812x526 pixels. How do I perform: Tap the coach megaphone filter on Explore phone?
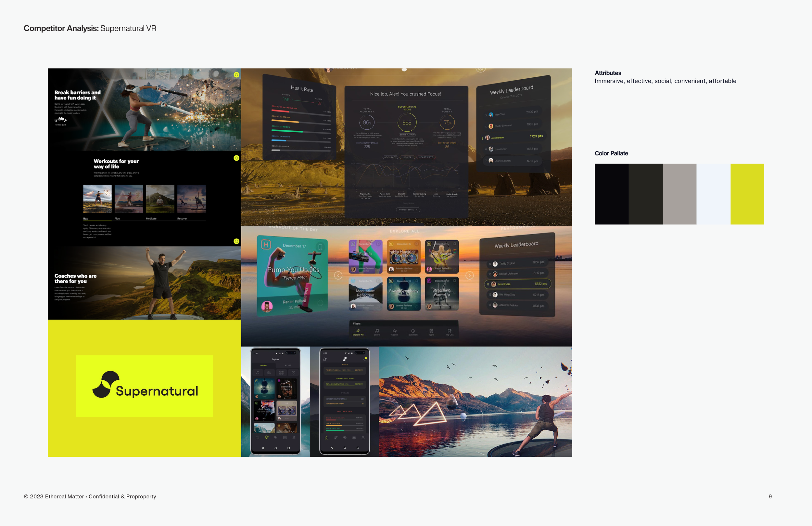click(x=269, y=373)
